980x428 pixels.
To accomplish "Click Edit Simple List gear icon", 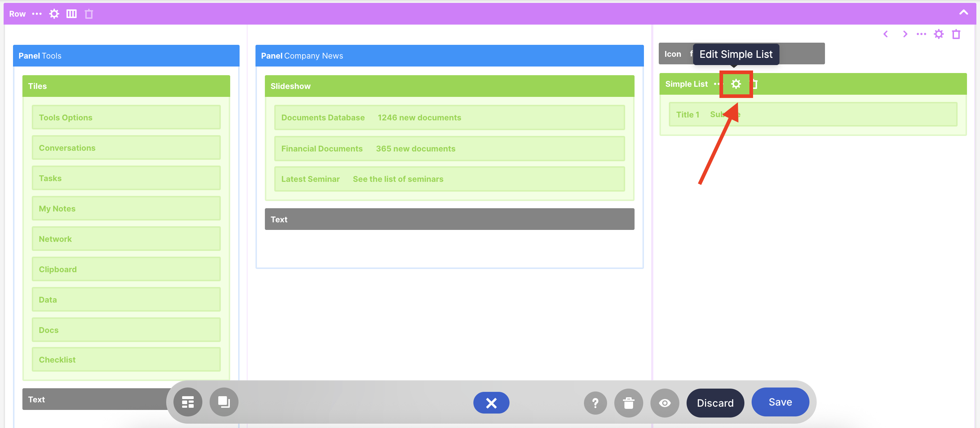I will pos(736,84).
